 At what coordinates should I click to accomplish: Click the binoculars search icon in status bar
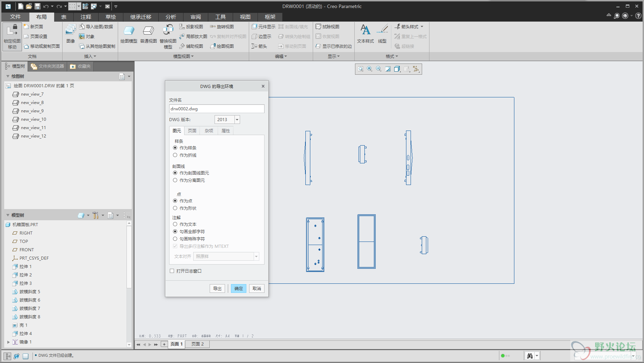pyautogui.click(x=530, y=356)
